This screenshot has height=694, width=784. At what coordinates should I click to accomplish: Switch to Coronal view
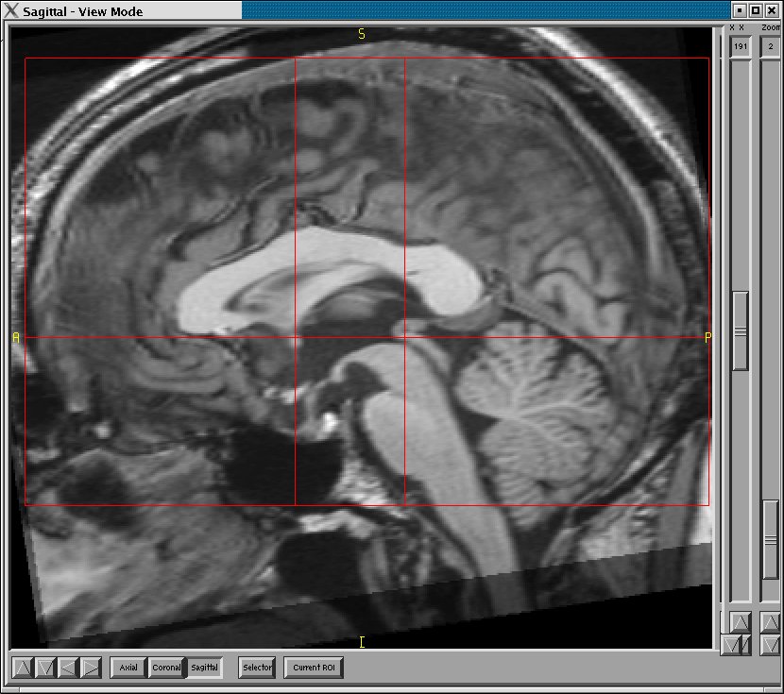coord(166,668)
